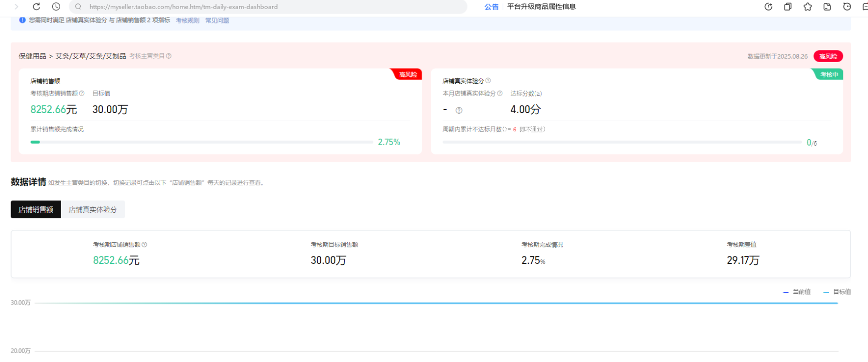The width and height of the screenshot is (868, 362).
Task: Open the 常见问题 link
Action: 217,21
